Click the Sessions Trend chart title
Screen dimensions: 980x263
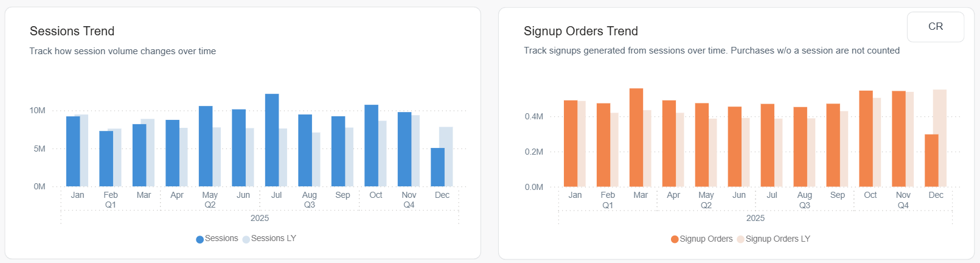(72, 31)
